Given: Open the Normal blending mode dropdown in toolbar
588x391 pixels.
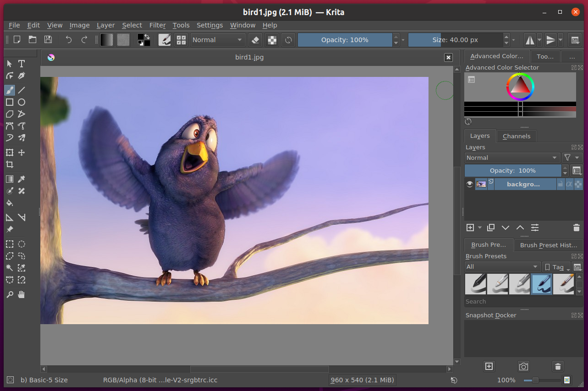Looking at the screenshot, I should tap(217, 40).
